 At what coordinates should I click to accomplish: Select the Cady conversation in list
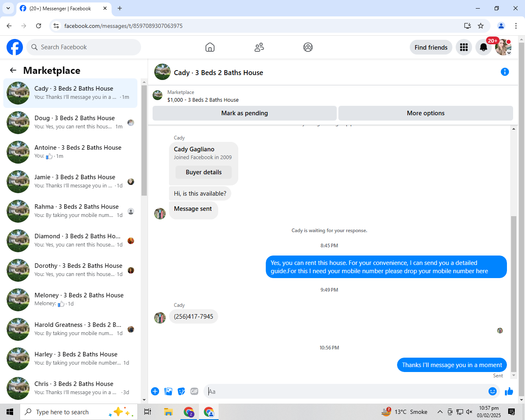point(71,93)
